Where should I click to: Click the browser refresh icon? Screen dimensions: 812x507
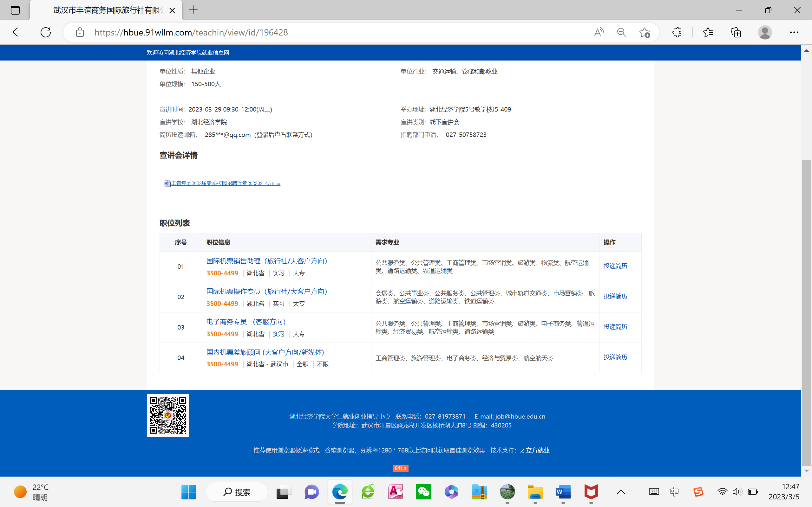pyautogui.click(x=46, y=32)
